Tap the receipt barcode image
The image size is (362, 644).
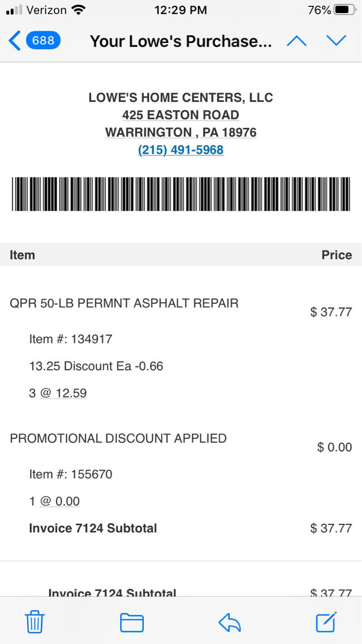point(181,194)
